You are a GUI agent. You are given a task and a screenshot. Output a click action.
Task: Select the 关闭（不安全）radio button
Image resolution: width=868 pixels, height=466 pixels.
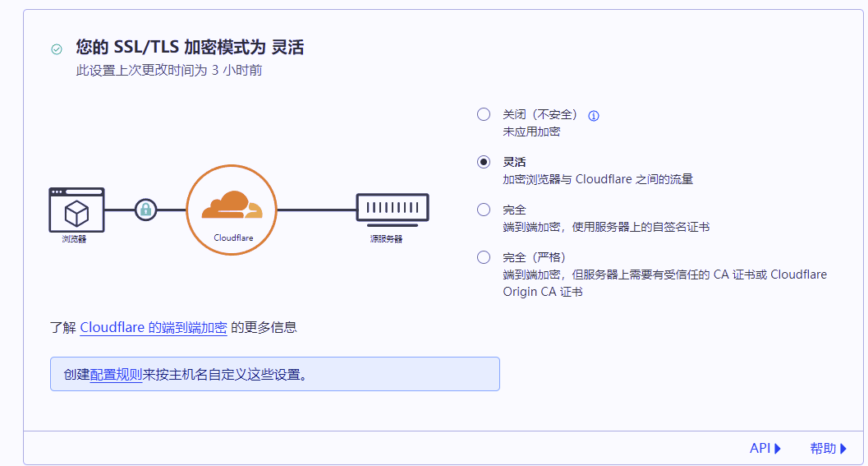tap(484, 114)
